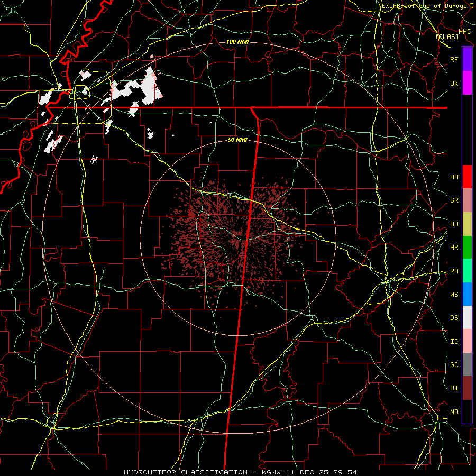The image size is (476, 476).
Task: Click the GC legend label
Action: click(454, 364)
